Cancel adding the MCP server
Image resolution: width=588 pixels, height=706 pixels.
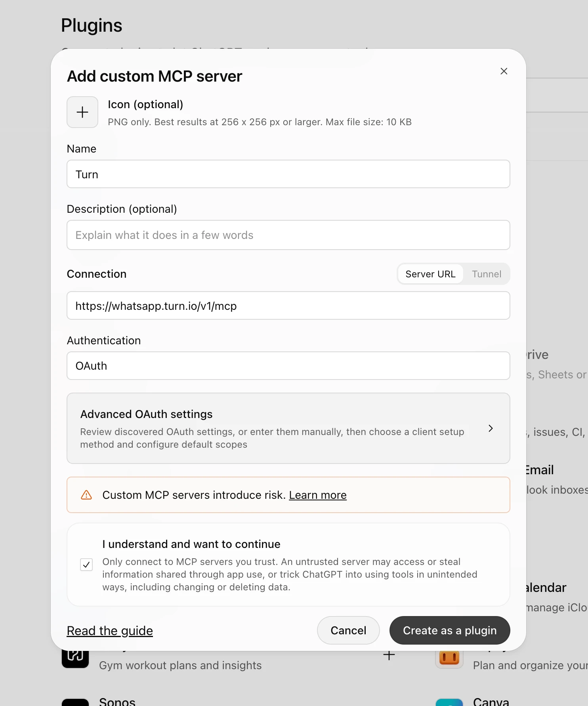point(348,630)
